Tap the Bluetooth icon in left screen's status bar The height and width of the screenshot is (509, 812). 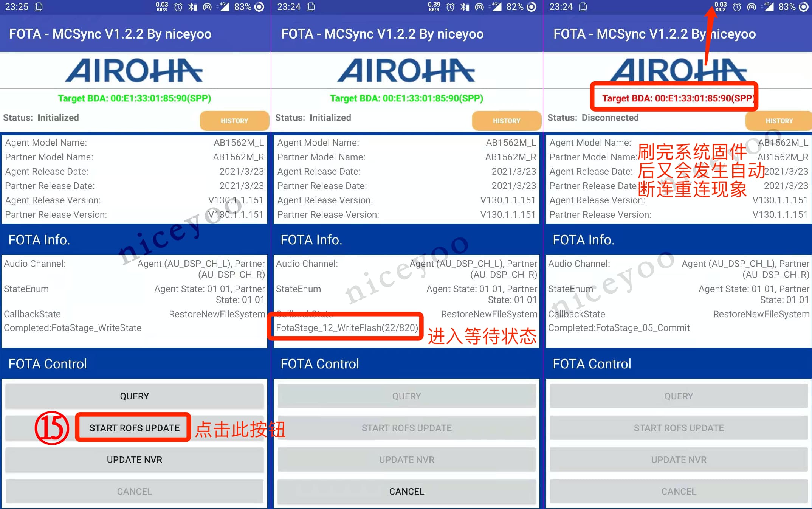point(193,7)
